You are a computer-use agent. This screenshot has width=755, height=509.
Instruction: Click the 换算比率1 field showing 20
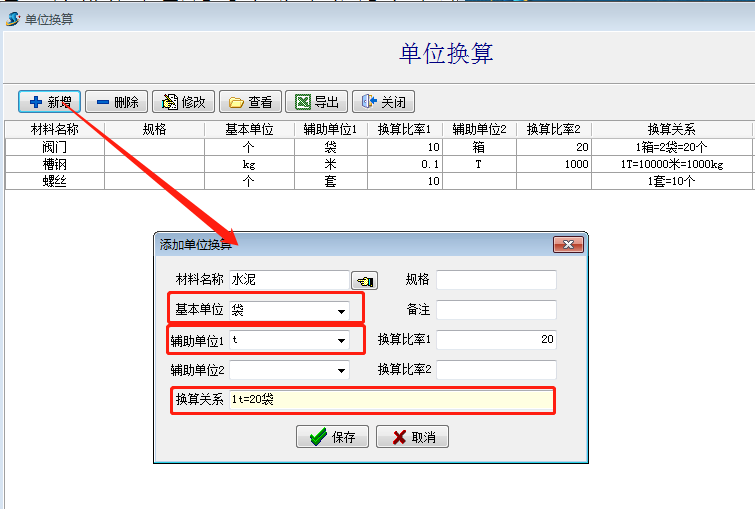pyautogui.click(x=495, y=340)
